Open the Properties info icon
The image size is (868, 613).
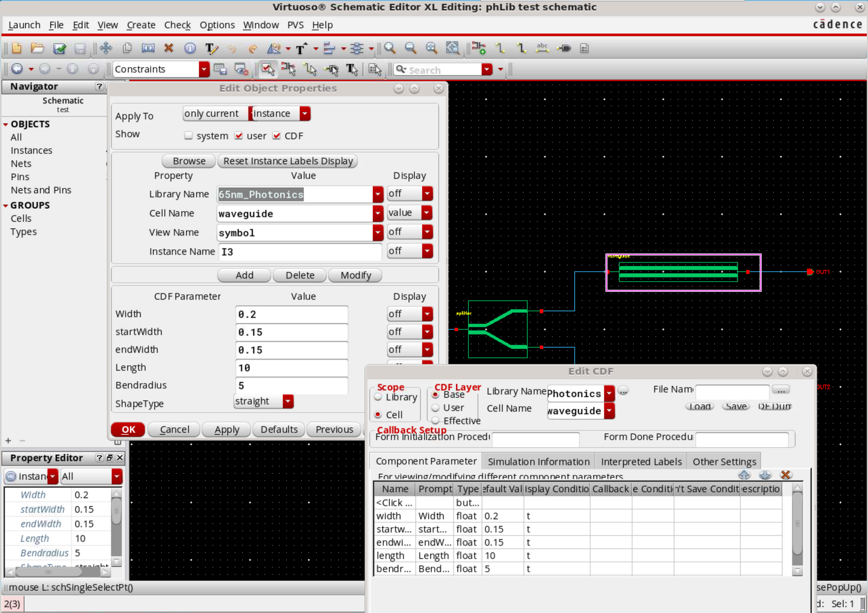[190, 48]
